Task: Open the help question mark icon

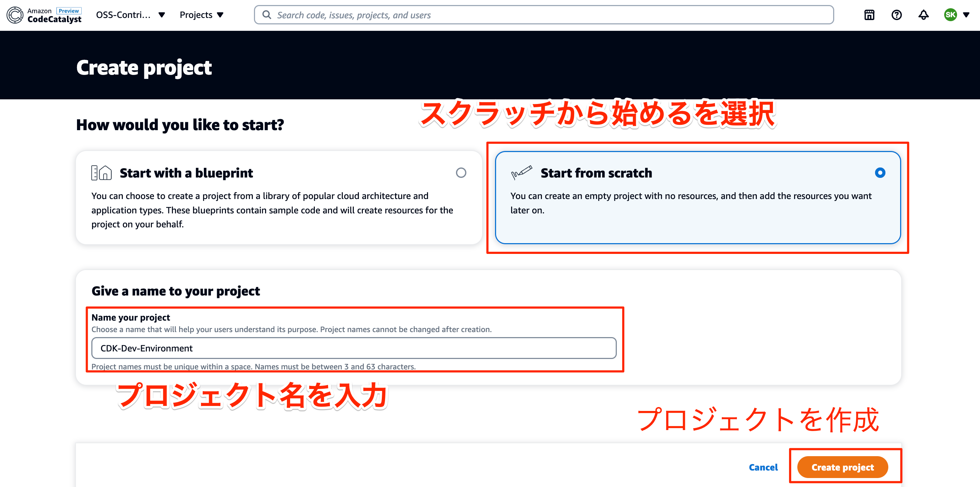Action: click(896, 15)
